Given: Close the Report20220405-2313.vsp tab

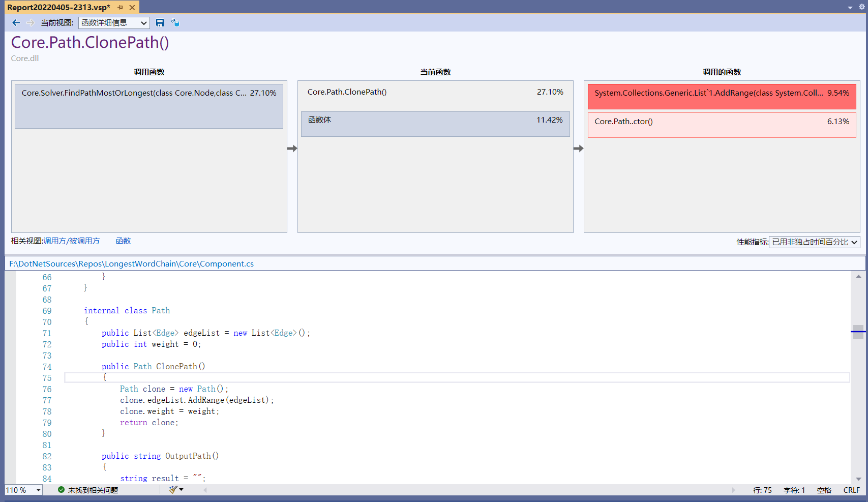Looking at the screenshot, I should click(x=132, y=8).
